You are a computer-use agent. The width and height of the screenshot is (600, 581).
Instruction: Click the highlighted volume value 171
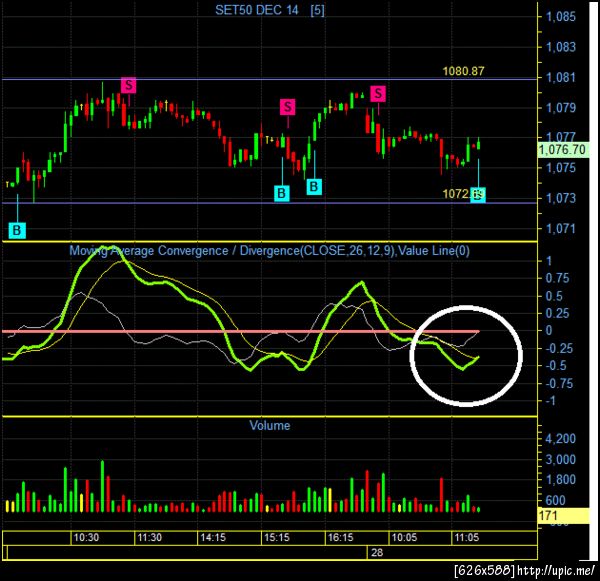tap(562, 516)
